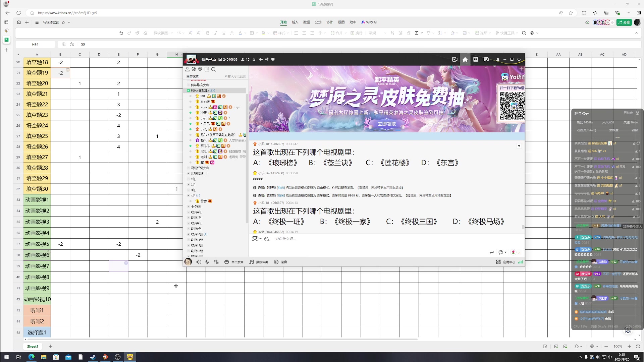Viewport: 644px width, 362px height.
Task: Click the green 分享 share button
Action: [x=624, y=22]
